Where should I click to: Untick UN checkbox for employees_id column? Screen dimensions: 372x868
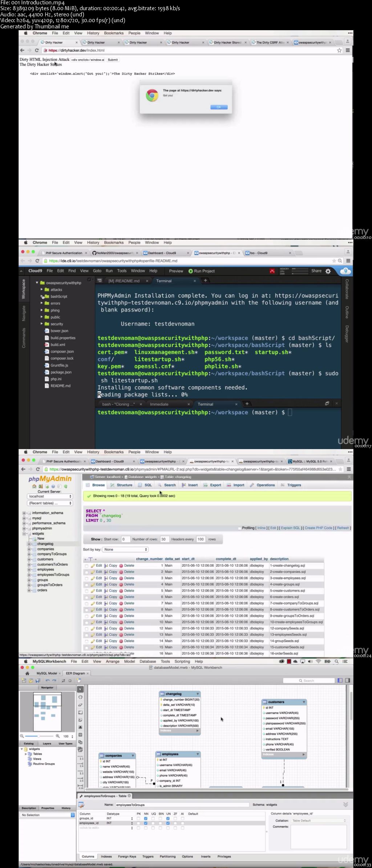tap(168, 823)
